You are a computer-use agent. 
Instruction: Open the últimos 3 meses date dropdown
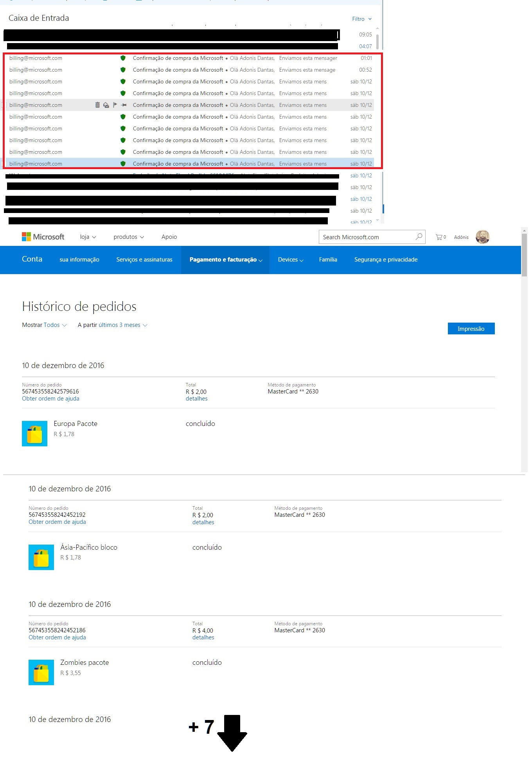[x=123, y=325]
